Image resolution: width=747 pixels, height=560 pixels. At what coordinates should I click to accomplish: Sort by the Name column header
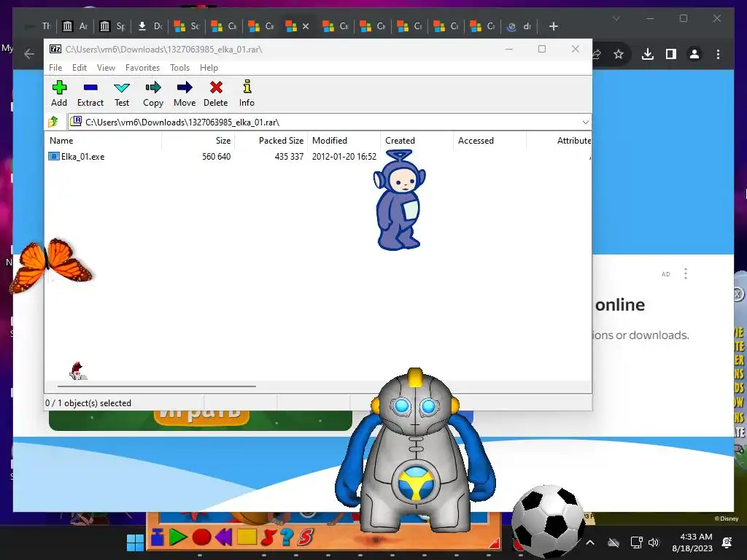point(104,141)
